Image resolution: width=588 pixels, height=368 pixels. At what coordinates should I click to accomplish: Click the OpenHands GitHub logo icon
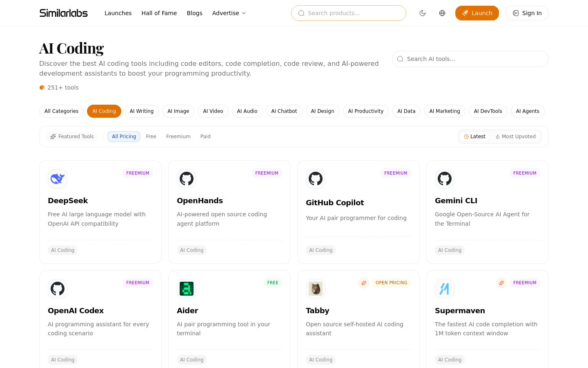click(187, 179)
